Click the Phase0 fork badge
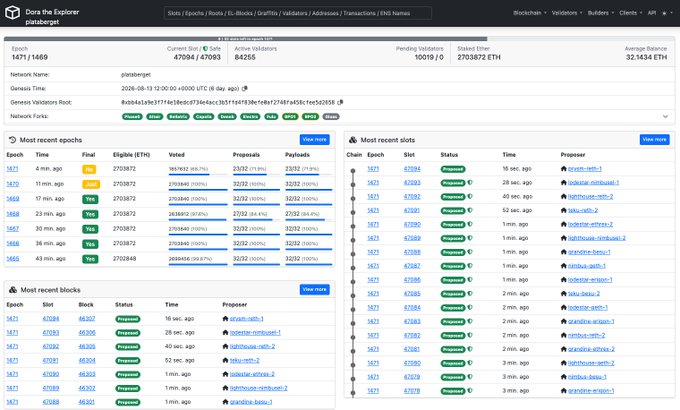This screenshot has width=680, height=410. (x=132, y=116)
